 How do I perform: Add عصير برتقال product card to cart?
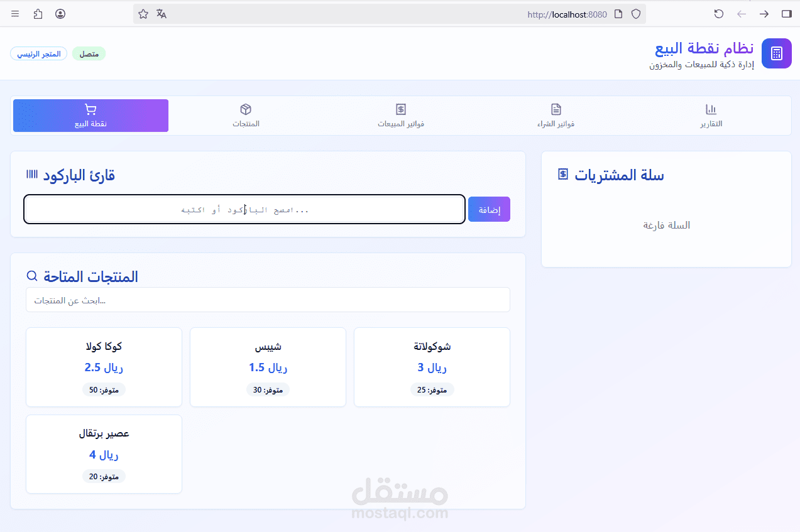tap(104, 454)
